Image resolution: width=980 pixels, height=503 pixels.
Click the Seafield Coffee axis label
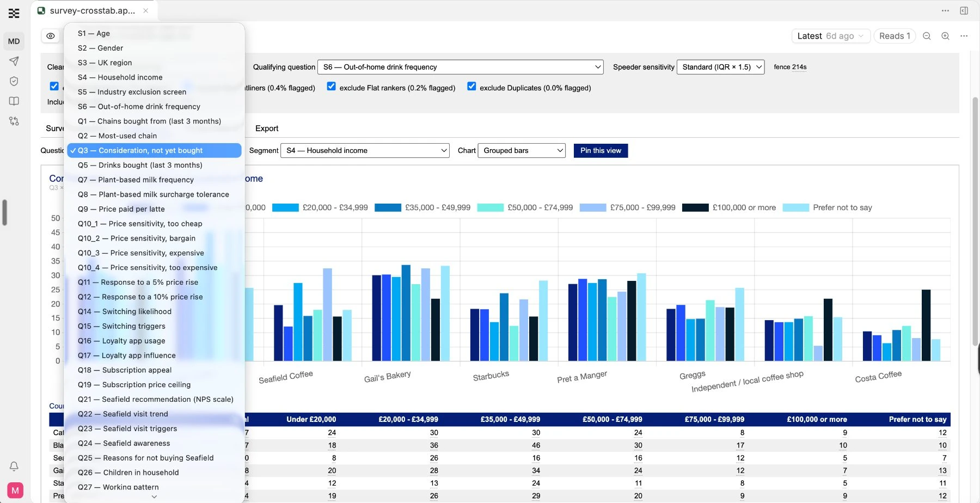pos(285,377)
